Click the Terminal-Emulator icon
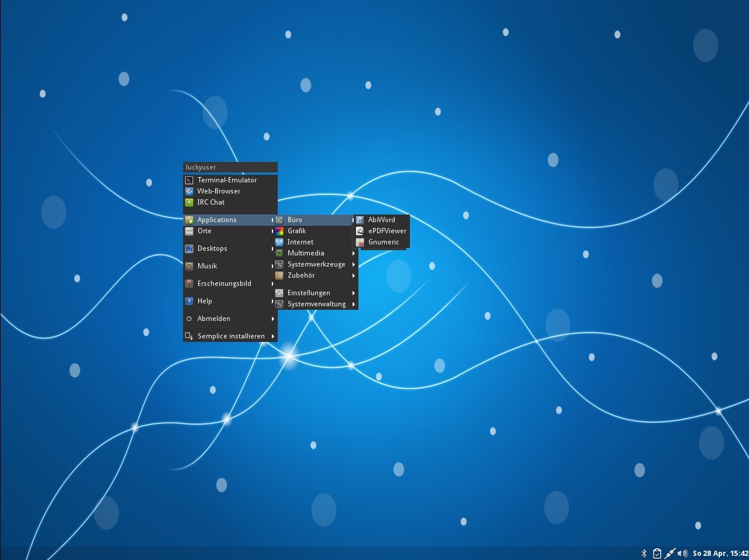This screenshot has height=560, width=749. [189, 180]
